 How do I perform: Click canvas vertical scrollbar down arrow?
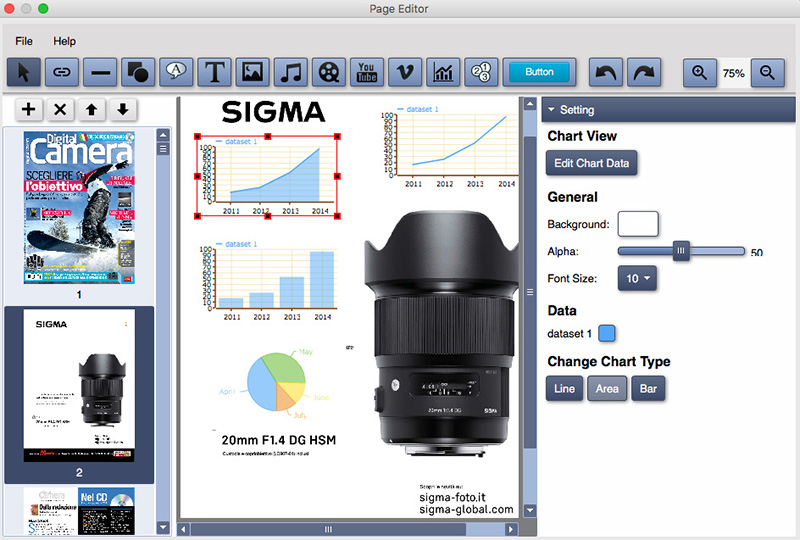click(530, 510)
